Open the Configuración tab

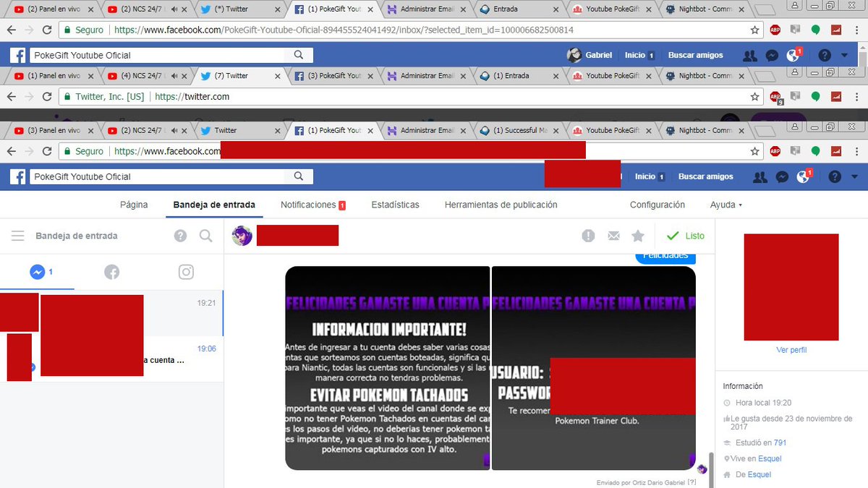click(x=657, y=205)
